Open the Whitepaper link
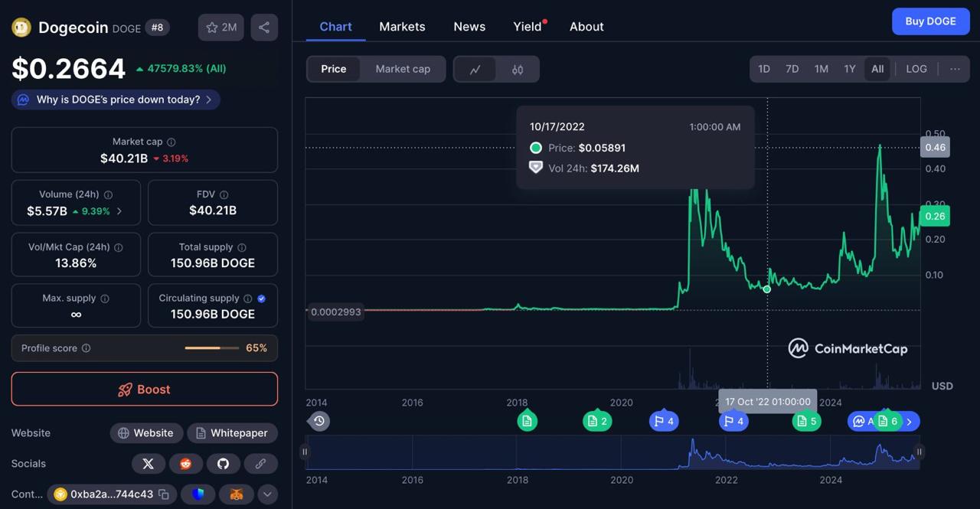 [x=232, y=433]
